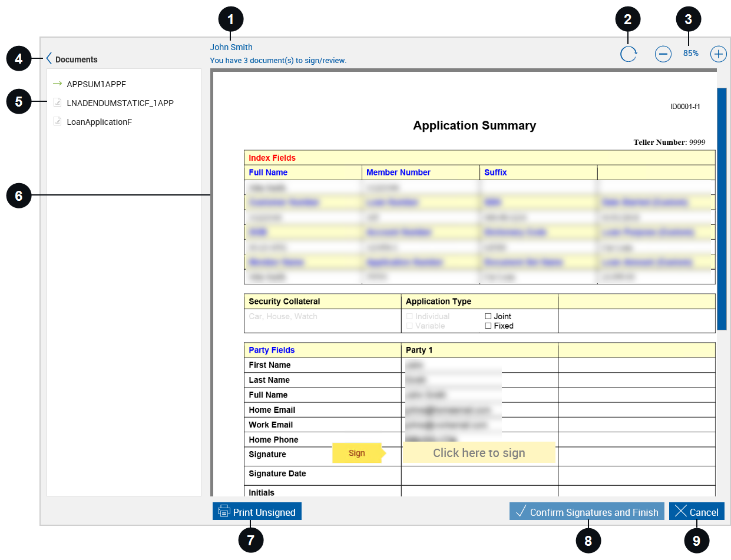The height and width of the screenshot is (560, 731).
Task: Click the Signature Date row label
Action: pyautogui.click(x=277, y=473)
